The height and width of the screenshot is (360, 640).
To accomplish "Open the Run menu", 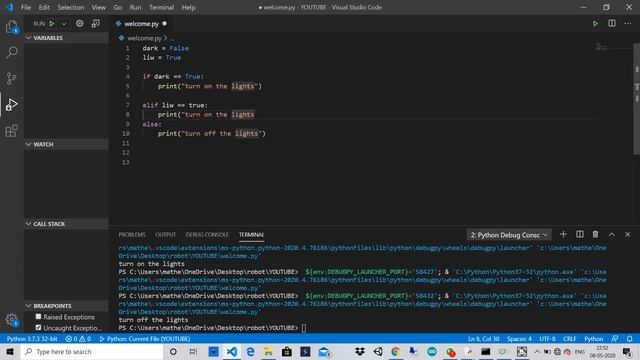I will tap(135, 7).
